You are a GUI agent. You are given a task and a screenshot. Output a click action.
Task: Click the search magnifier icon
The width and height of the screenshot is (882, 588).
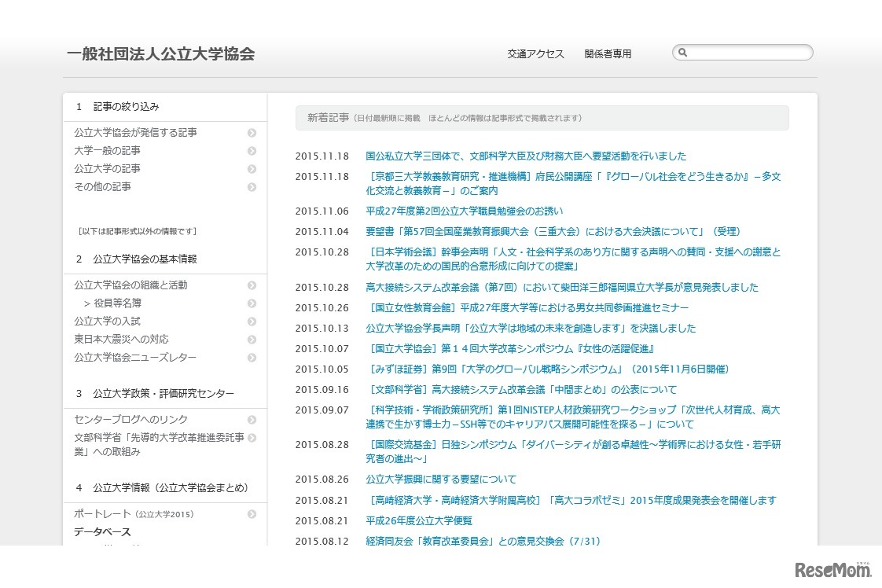pos(683,52)
